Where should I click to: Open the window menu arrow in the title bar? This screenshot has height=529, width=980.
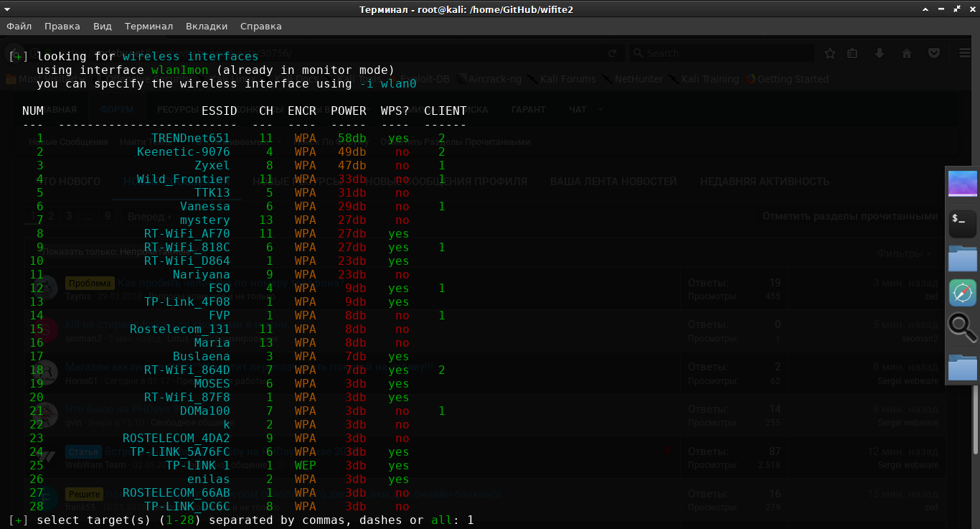click(9, 9)
